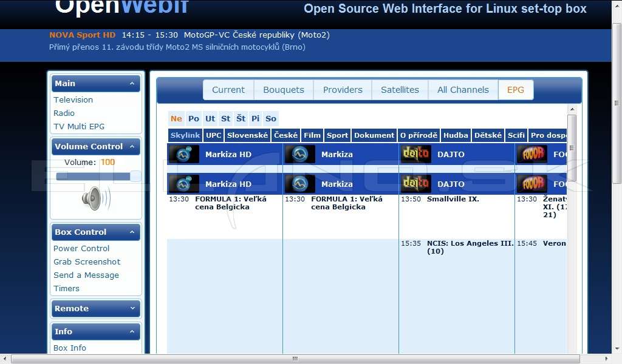Click the Markiza HD logo above the 13:30 listing
The width and height of the screenshot is (622, 364).
183,184
